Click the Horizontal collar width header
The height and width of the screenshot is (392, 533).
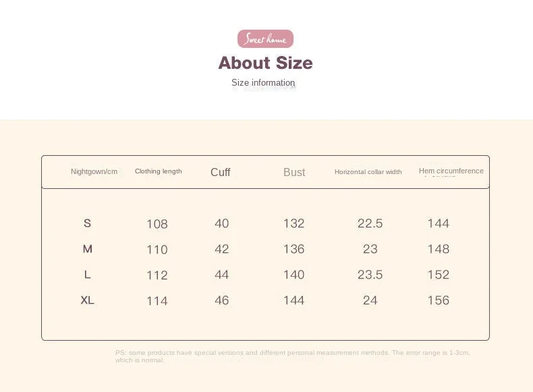point(368,172)
